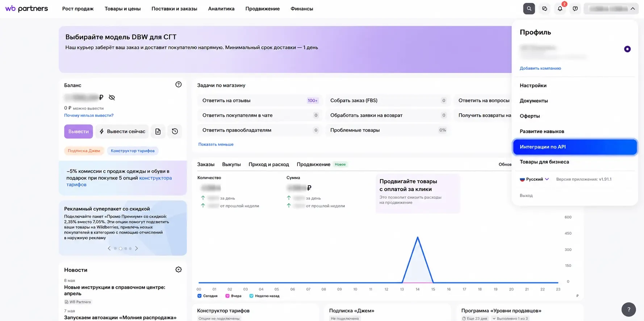Toggle the Сегодня chart checkbox
This screenshot has height=321, width=644.
pos(199,296)
